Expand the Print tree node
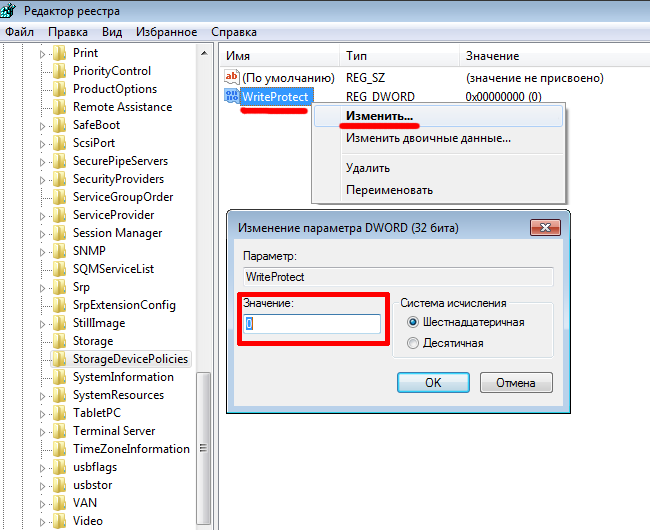 [x=43, y=53]
